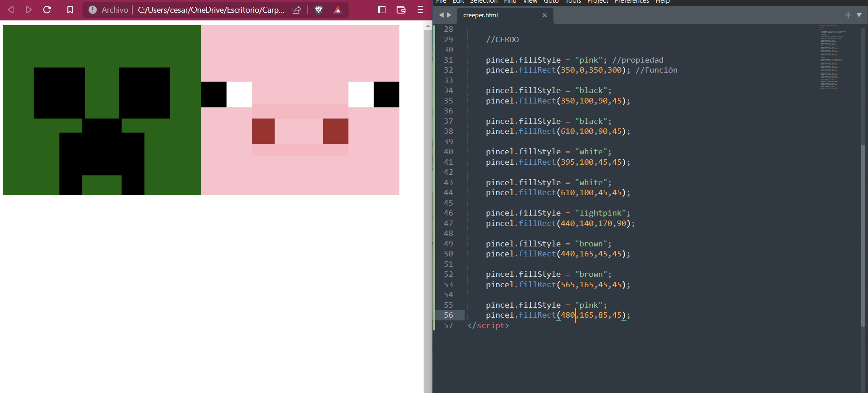
Task: Click fillRect(610,100,45,45) on line 44
Action: tap(572, 192)
